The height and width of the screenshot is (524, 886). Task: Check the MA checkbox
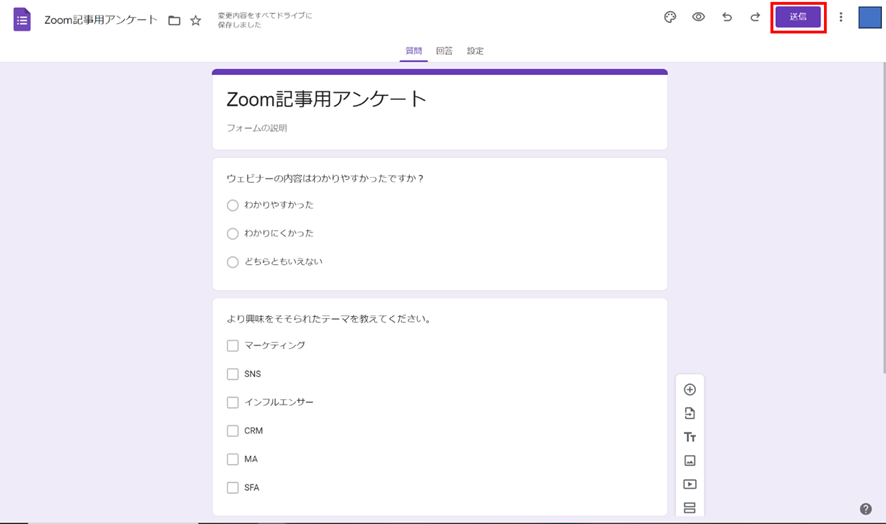coord(233,459)
